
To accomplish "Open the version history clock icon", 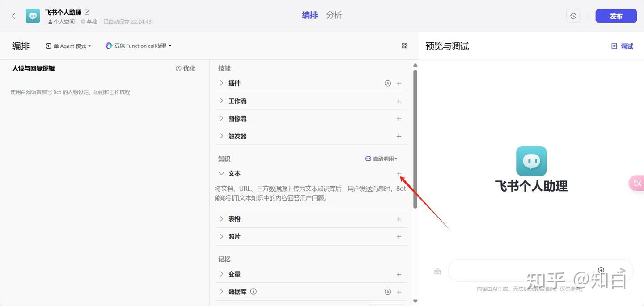I will 573,16.
